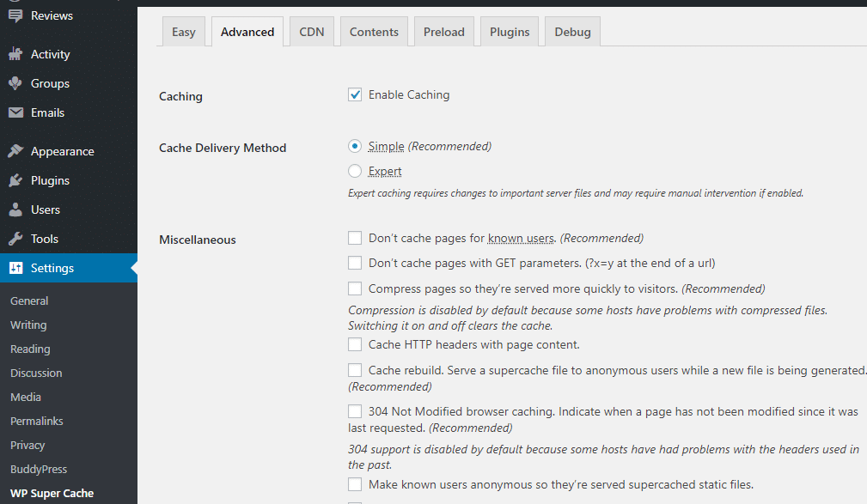Click the Activity icon in sidebar
Image resolution: width=867 pixels, height=504 pixels.
point(15,54)
